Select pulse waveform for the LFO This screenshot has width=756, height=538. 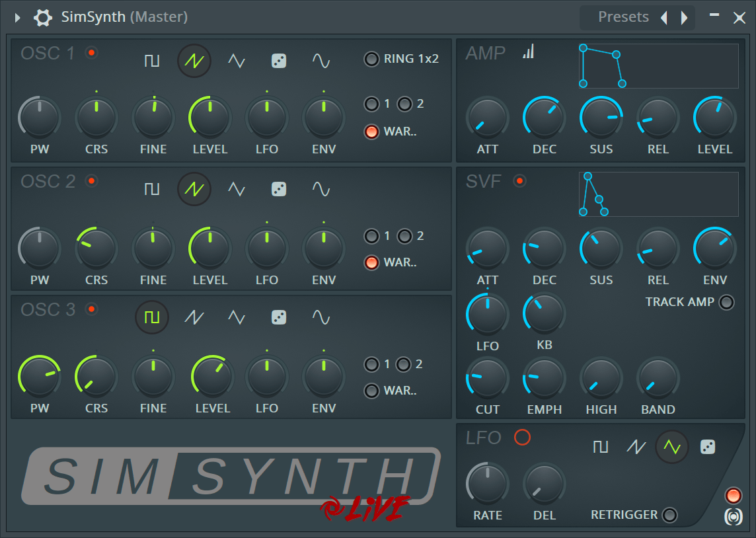(601, 447)
